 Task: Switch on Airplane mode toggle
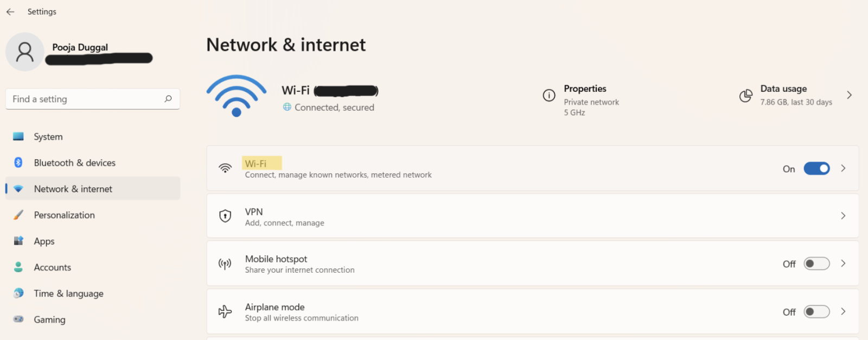[816, 312]
